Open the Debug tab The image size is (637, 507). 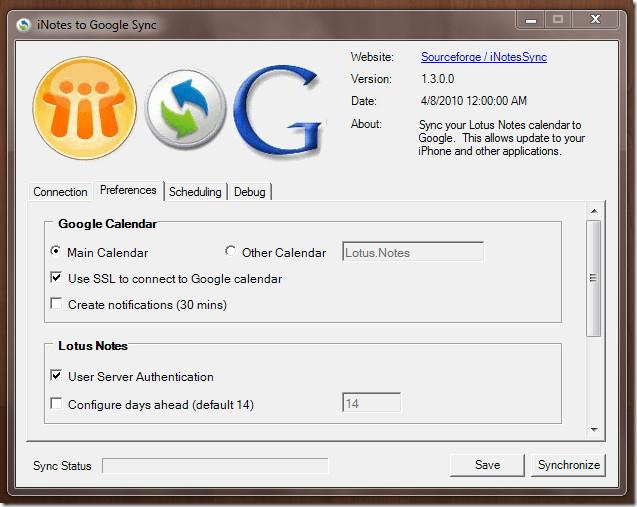coord(250,192)
